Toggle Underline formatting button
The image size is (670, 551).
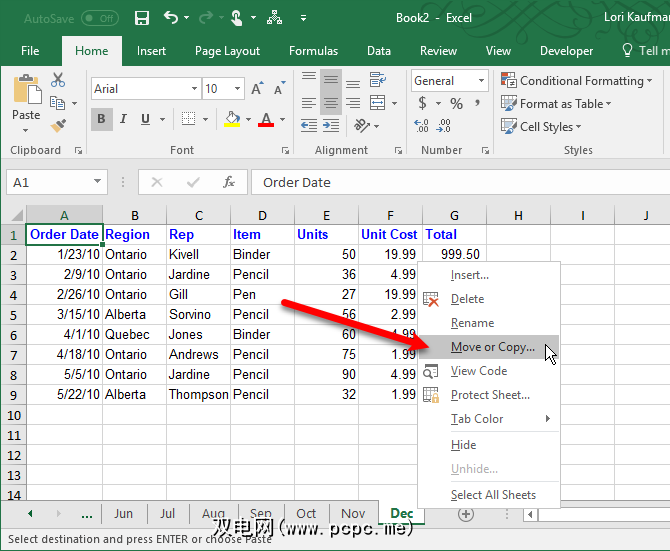(146, 120)
